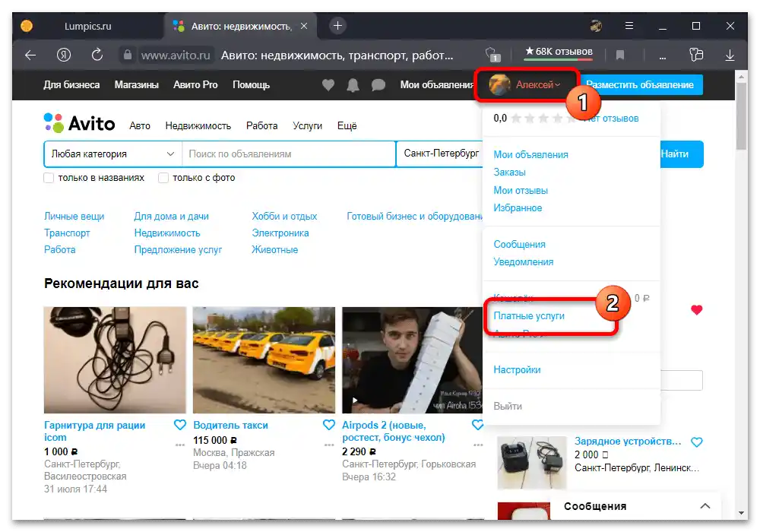Open Хобби и отдых category
Viewport: 760px width, 532px height.
(284, 216)
